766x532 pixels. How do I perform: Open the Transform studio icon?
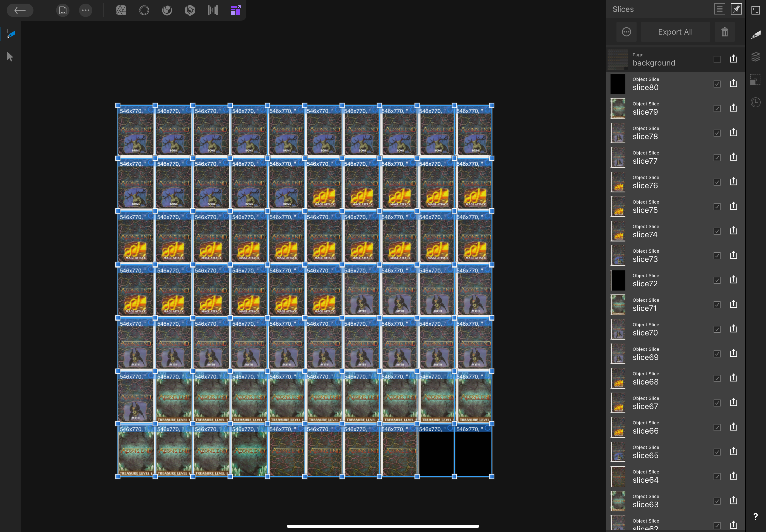click(756, 80)
